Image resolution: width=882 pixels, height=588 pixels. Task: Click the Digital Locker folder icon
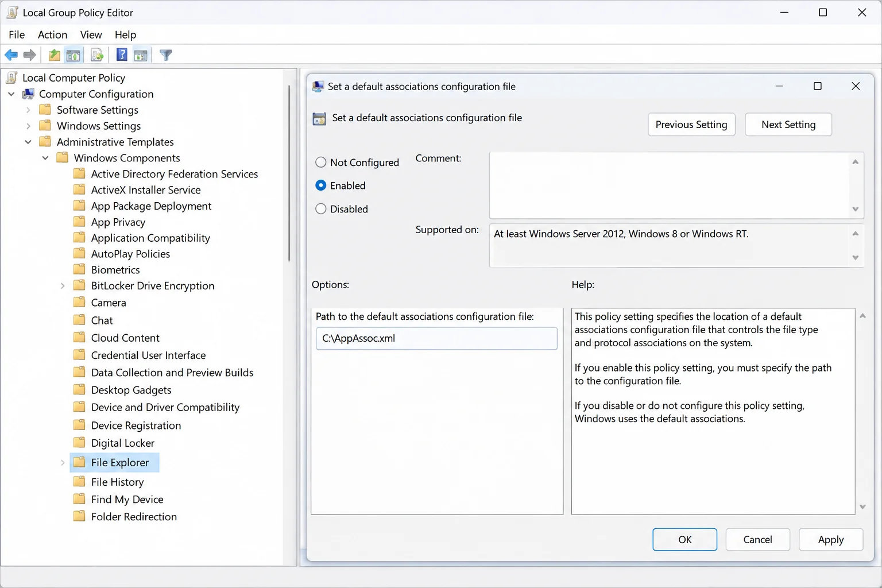click(79, 443)
